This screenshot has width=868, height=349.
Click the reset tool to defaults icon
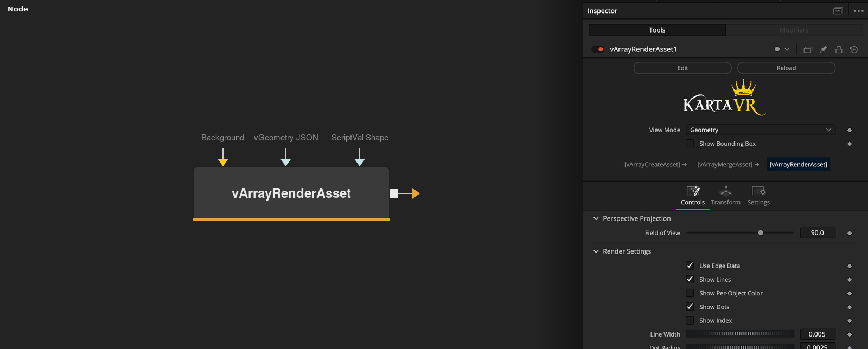[854, 49]
